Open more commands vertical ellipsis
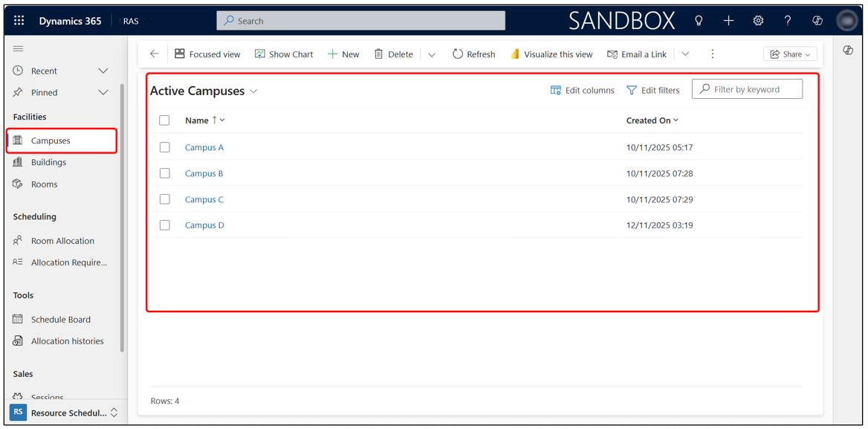 712,54
